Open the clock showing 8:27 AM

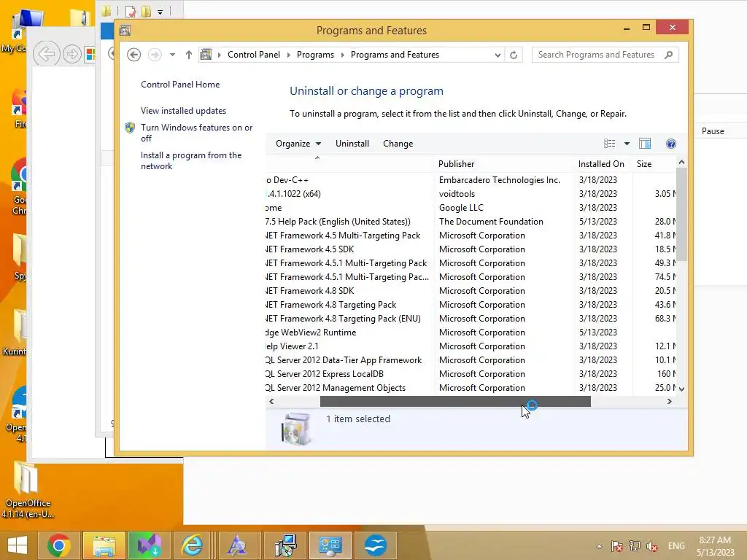click(715, 546)
